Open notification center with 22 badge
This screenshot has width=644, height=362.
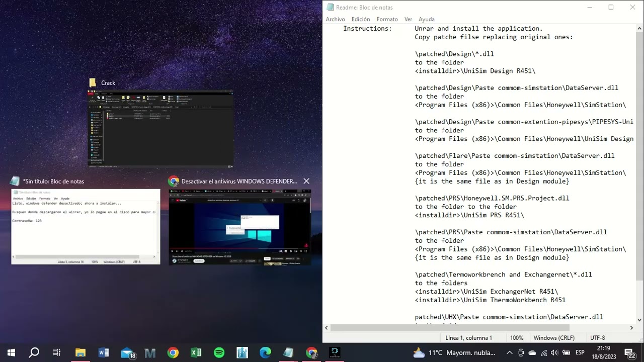(x=629, y=353)
